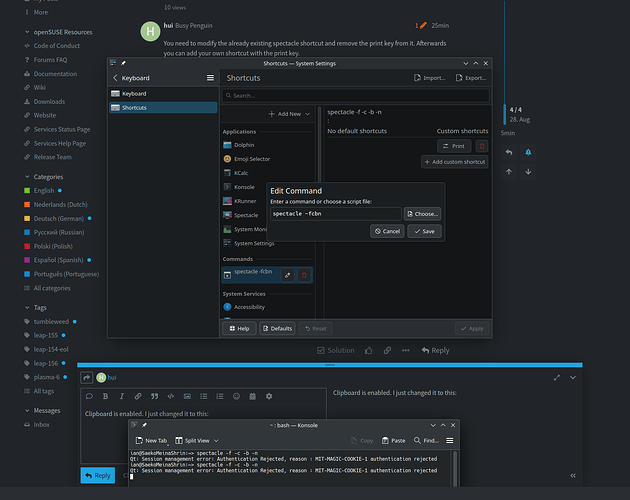This screenshot has height=500, width=630.
Task: Hide the composer preview pane
Action: [x=573, y=475]
